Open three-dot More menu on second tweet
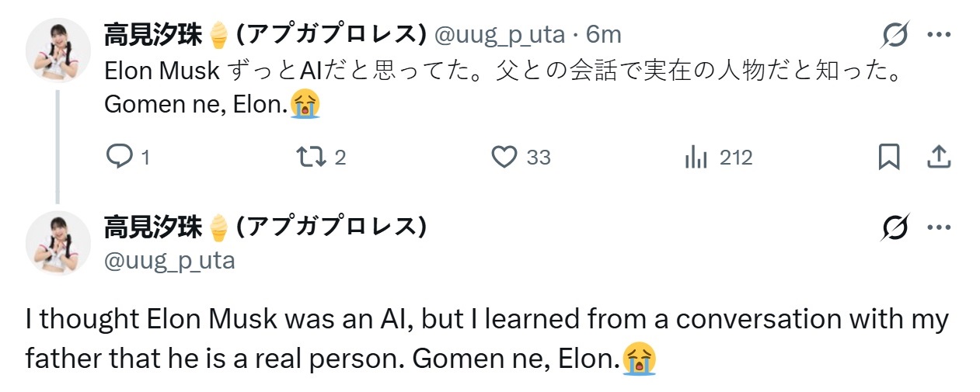Viewport: 980px width, 392px height. 940,227
